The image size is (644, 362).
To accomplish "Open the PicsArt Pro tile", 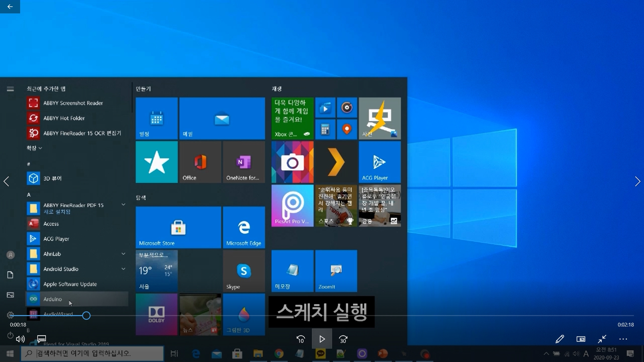I will pyautogui.click(x=292, y=205).
